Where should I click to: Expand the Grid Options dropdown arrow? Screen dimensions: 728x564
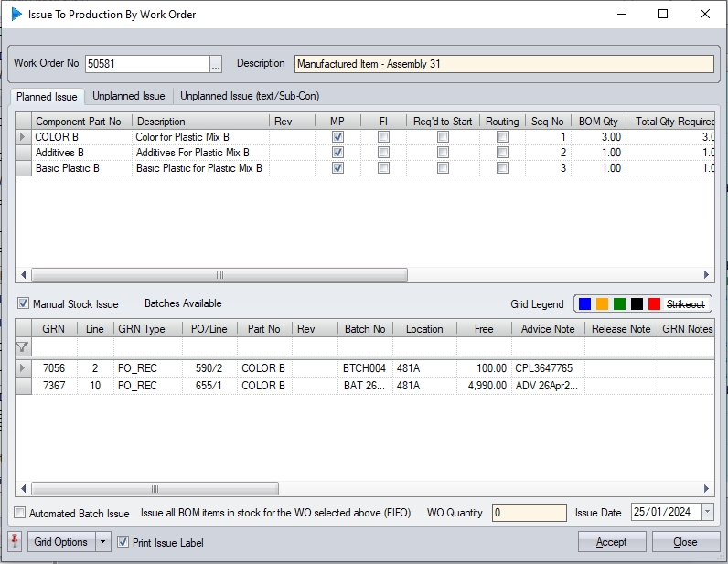coord(103,542)
